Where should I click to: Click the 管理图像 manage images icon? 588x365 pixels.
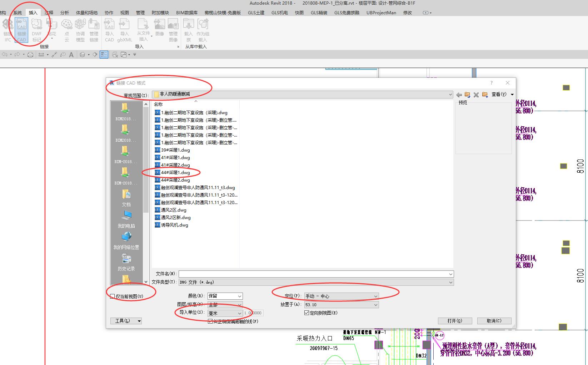pos(173,30)
